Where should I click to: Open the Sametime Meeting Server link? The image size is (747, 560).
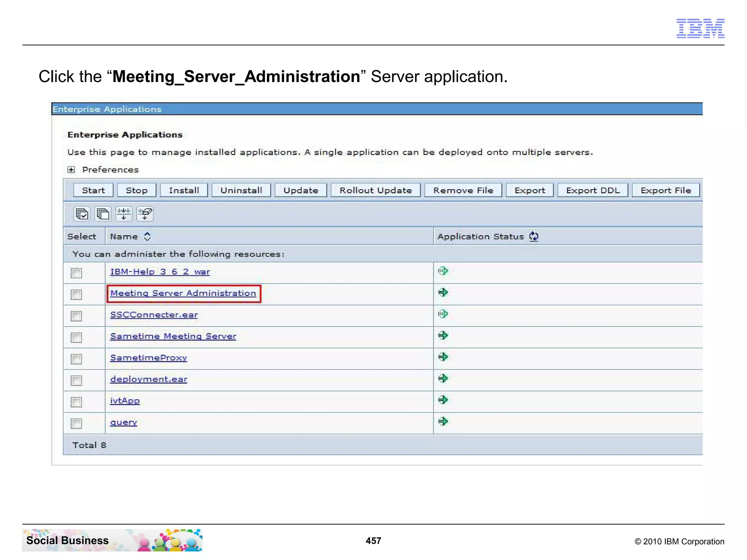coord(173,336)
